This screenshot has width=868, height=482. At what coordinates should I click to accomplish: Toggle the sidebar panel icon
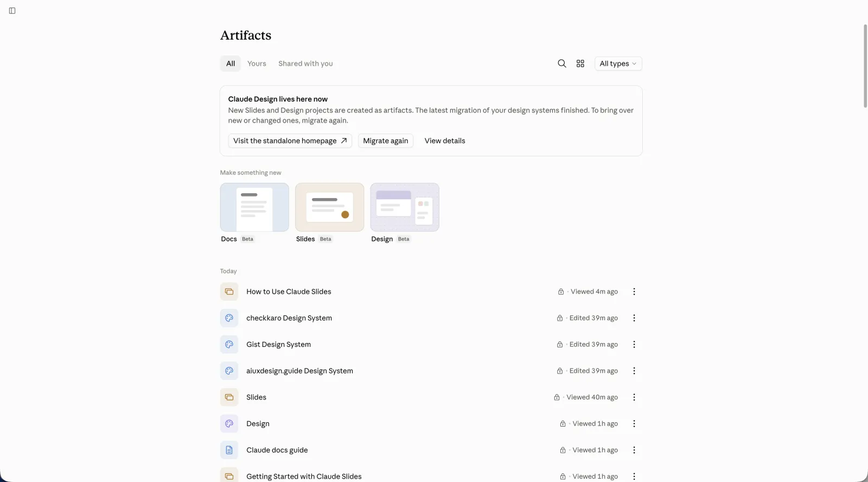(x=12, y=11)
